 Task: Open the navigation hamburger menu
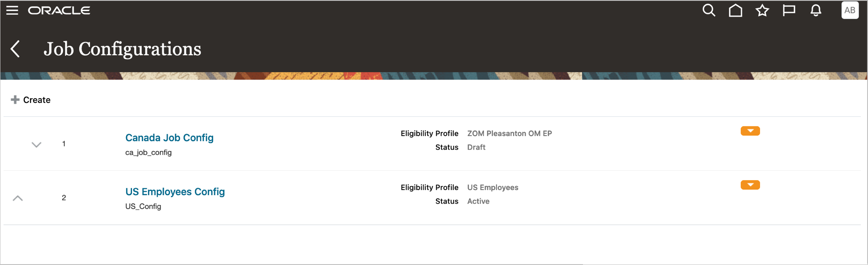click(12, 10)
